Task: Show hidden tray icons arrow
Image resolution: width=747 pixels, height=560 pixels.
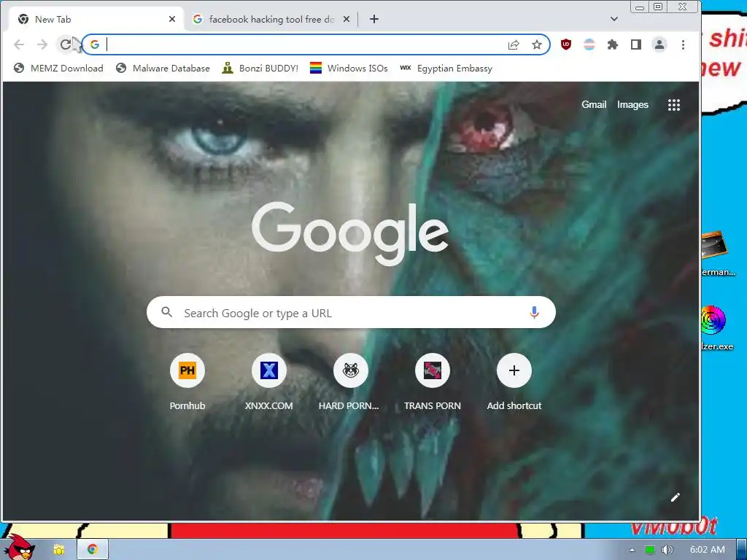Action: (632, 550)
